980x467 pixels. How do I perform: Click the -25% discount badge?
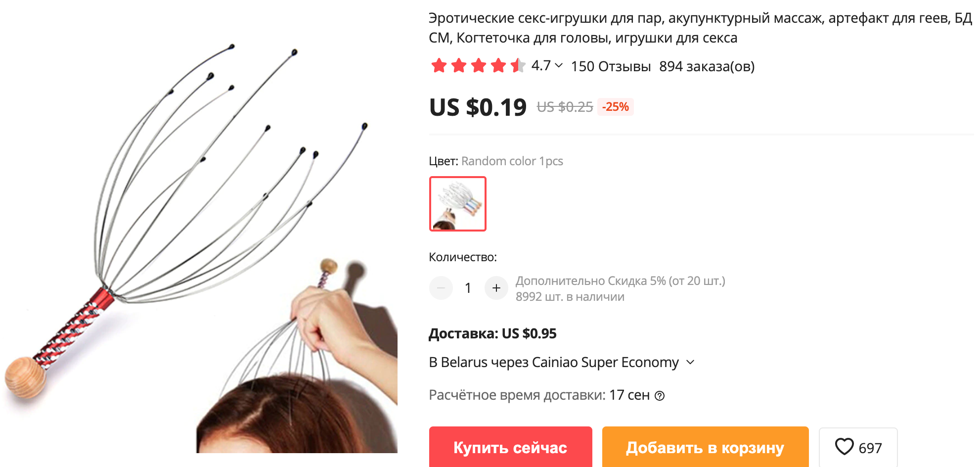pyautogui.click(x=616, y=107)
